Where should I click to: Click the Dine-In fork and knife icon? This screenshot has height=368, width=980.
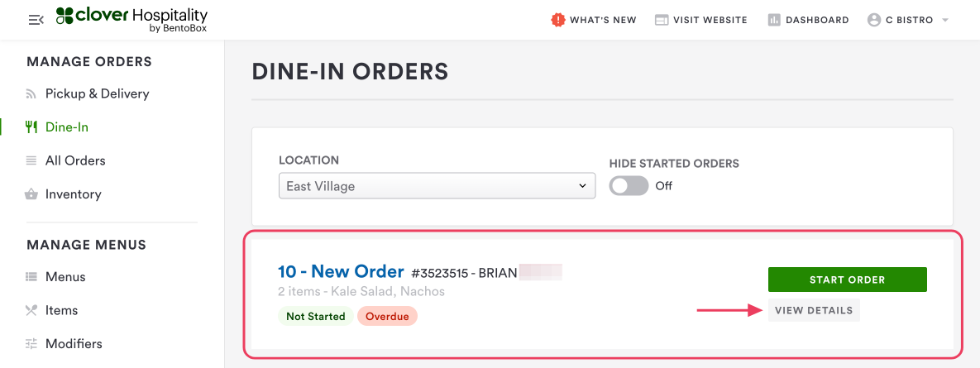coord(32,127)
